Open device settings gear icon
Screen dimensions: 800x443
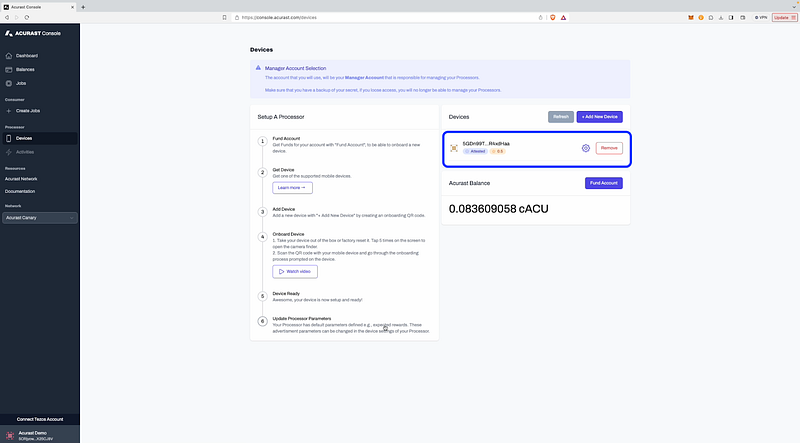tap(586, 148)
